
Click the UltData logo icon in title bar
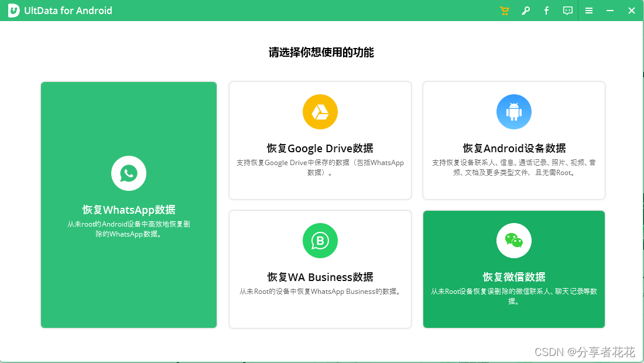click(x=13, y=11)
